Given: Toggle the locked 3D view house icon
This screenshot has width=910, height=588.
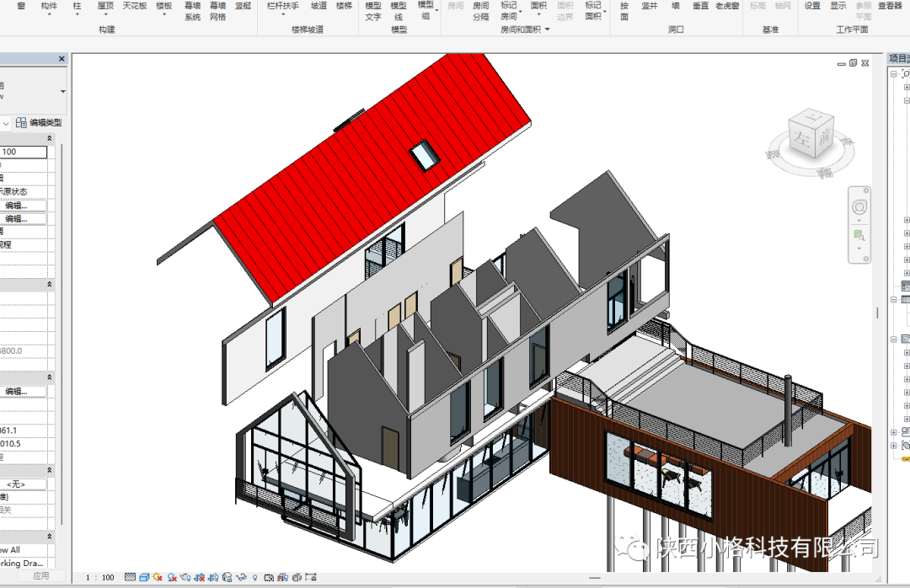Looking at the screenshot, I should click(227, 578).
